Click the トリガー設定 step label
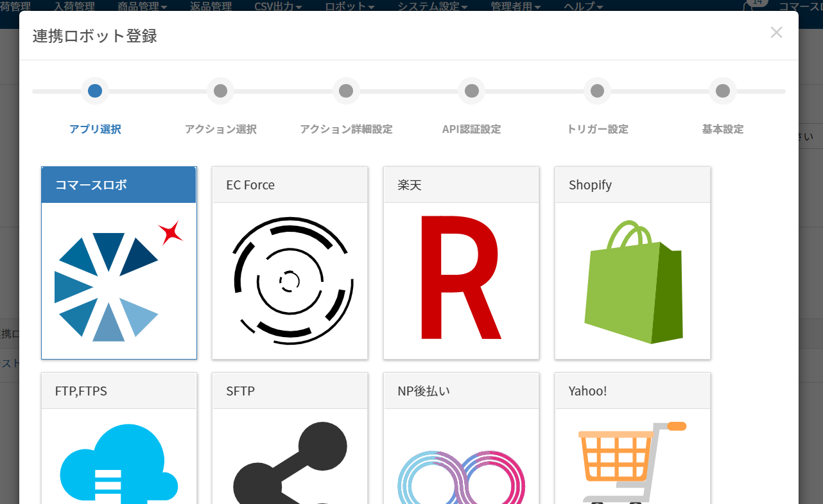 click(598, 129)
